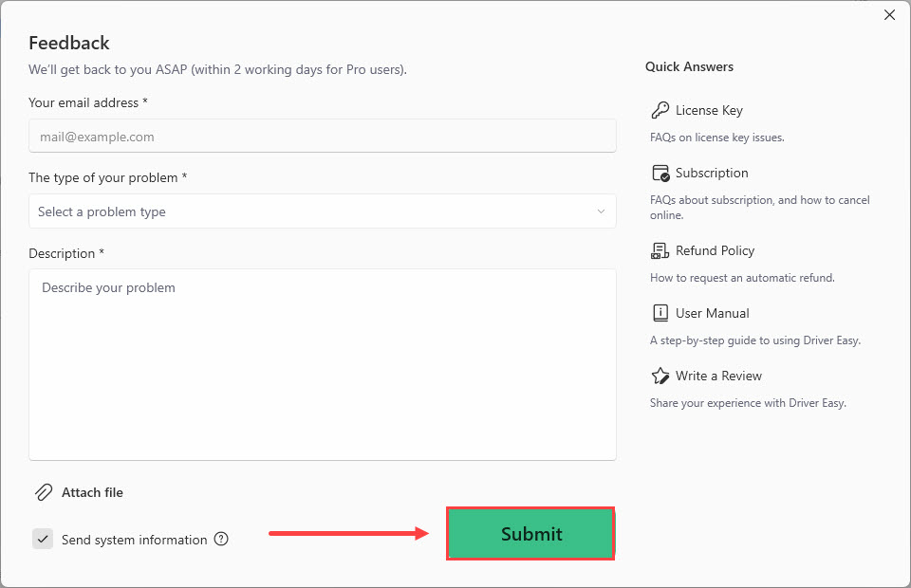
Task: Close the Feedback dialog
Action: [x=889, y=15]
